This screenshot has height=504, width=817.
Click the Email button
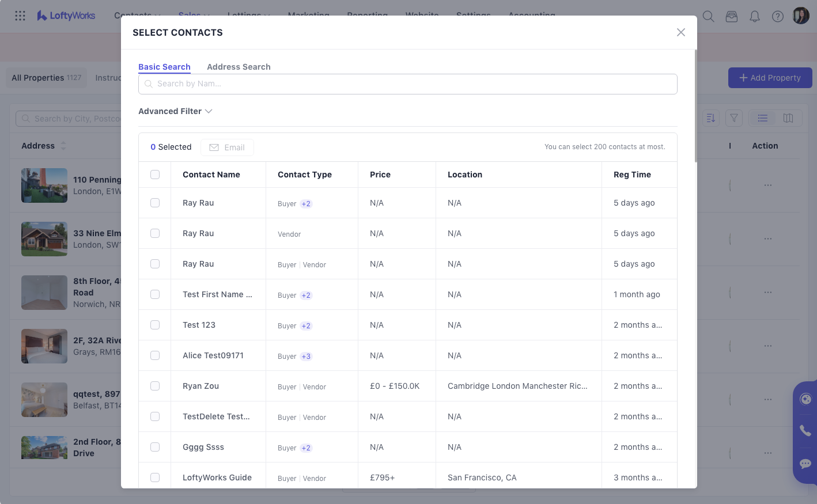227,147
